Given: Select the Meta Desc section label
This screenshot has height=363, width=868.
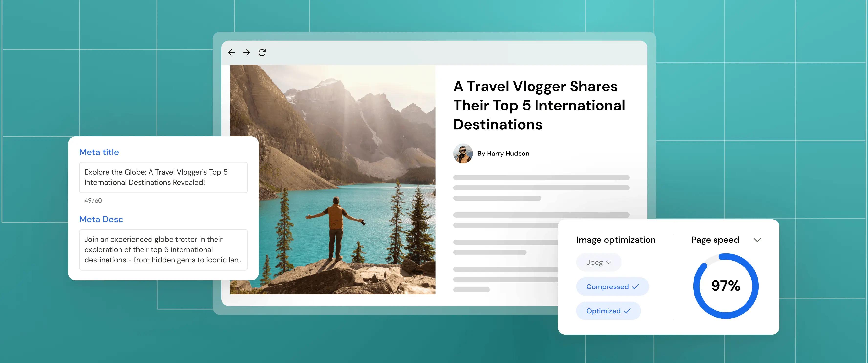Looking at the screenshot, I should pyautogui.click(x=101, y=219).
